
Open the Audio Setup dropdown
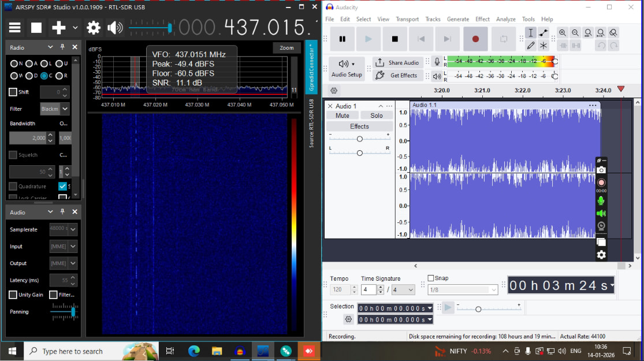pos(347,68)
